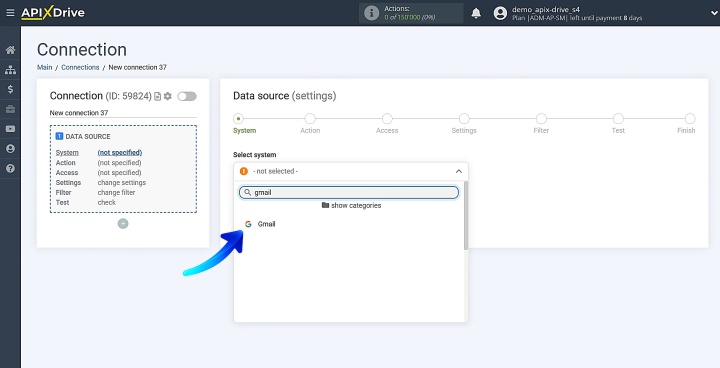Open the Actions info icon

(371, 13)
